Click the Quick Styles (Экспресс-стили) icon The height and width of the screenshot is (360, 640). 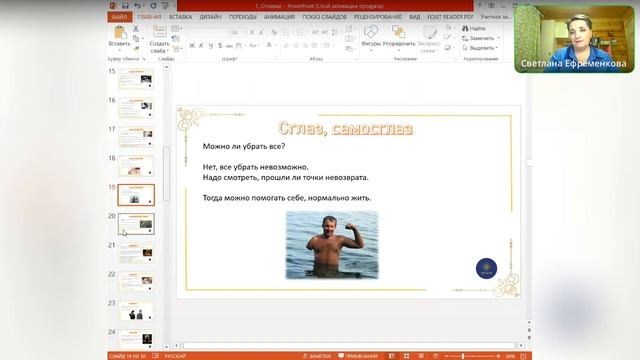[429, 32]
